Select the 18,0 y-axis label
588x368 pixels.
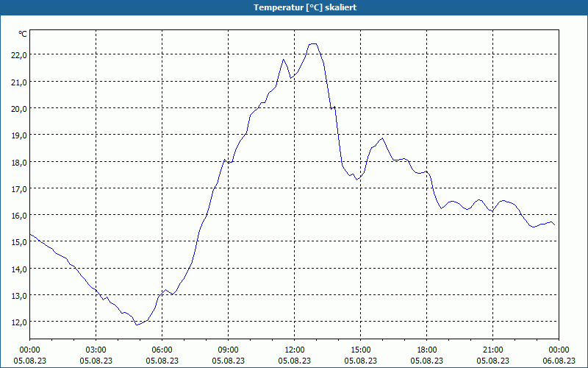19,162
